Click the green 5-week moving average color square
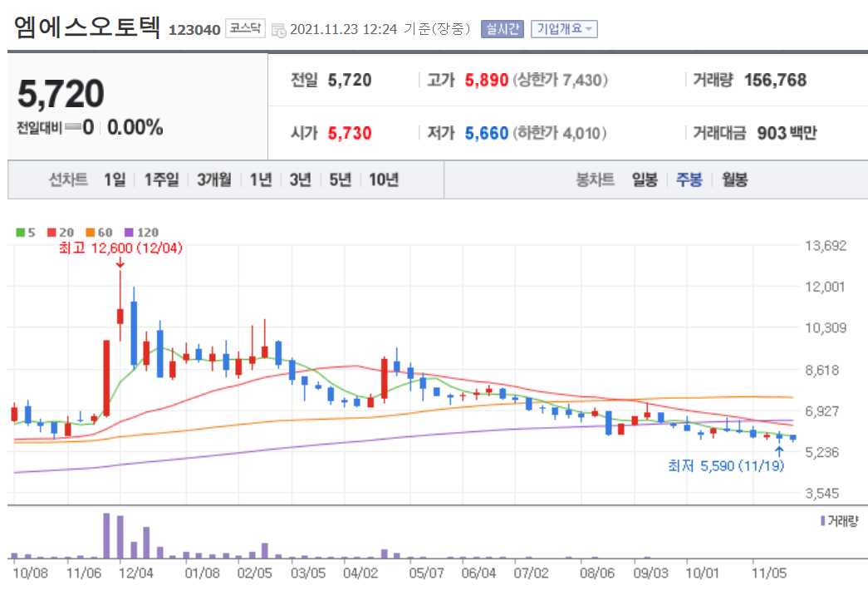The width and height of the screenshot is (868, 590). [19, 232]
